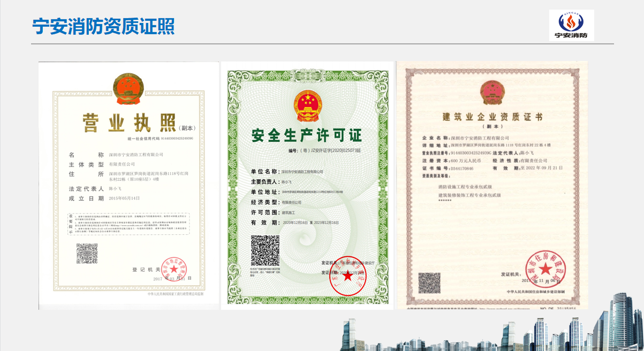Select the title 宁安消防资质证照
644x351 pixels.
tap(103, 26)
